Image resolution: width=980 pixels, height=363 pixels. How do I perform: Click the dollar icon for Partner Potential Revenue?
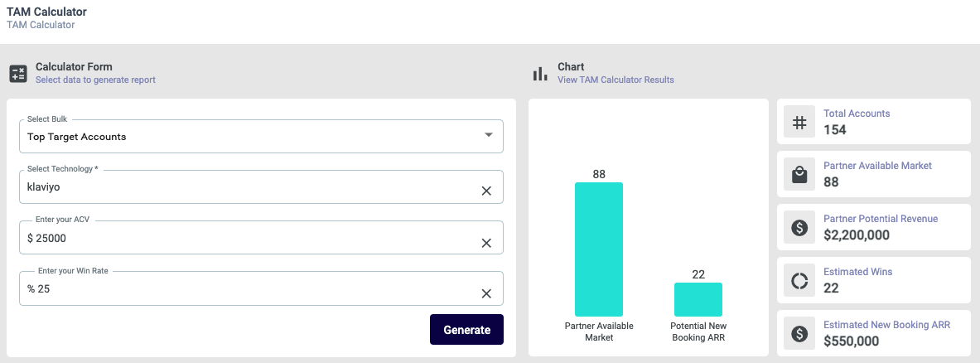click(x=799, y=228)
